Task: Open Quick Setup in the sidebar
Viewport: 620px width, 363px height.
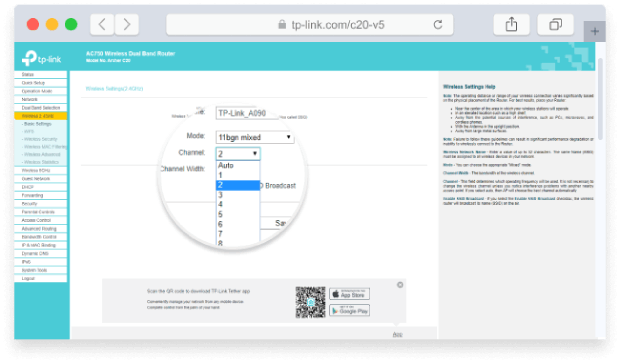Action: pos(41,83)
